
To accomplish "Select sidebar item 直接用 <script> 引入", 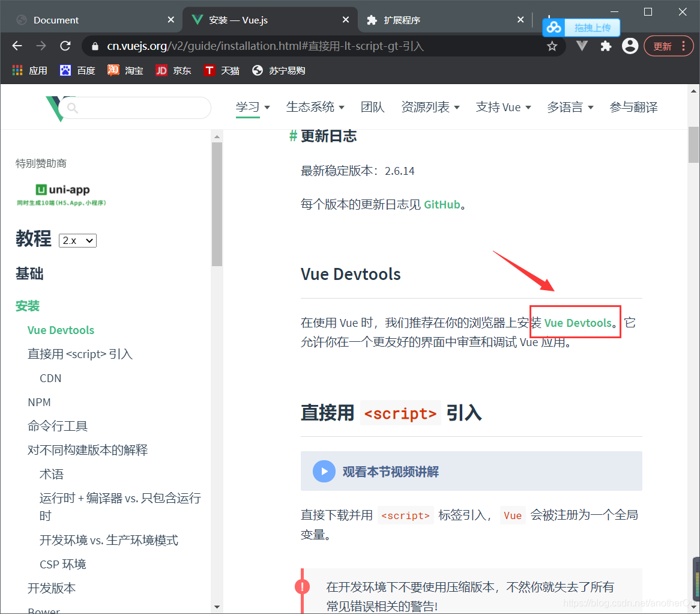I will (80, 354).
